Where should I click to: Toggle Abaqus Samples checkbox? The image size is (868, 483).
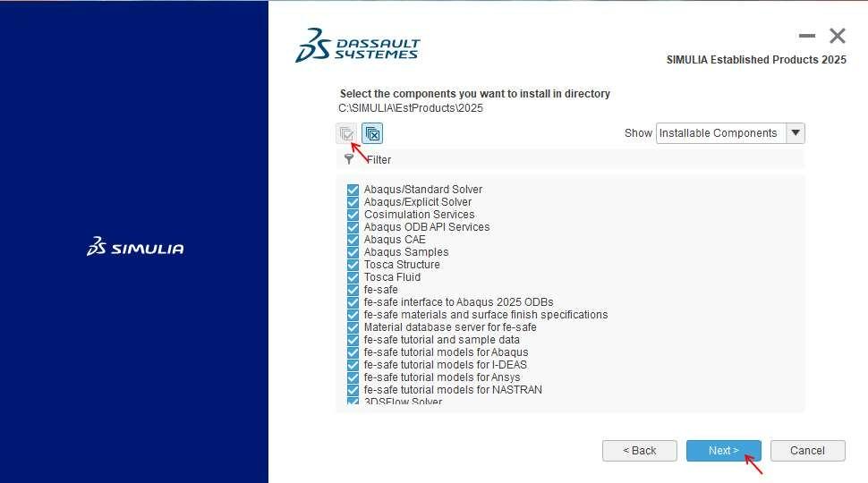pos(353,252)
